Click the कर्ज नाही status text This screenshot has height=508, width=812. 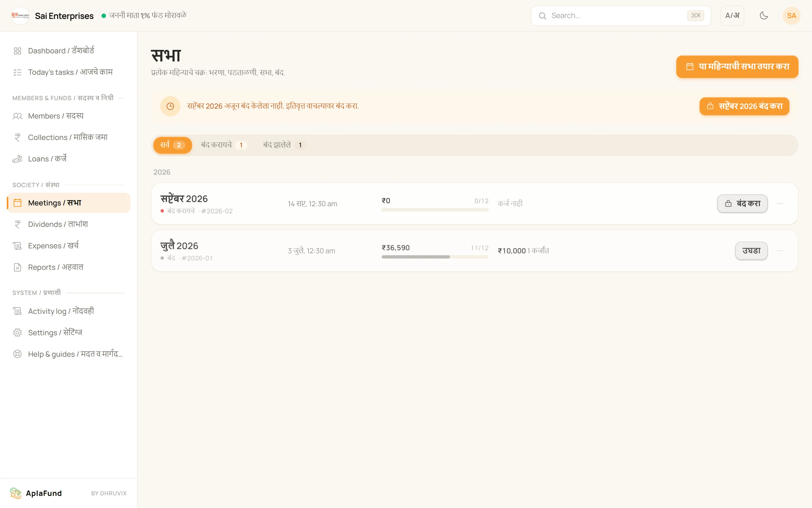(x=510, y=203)
